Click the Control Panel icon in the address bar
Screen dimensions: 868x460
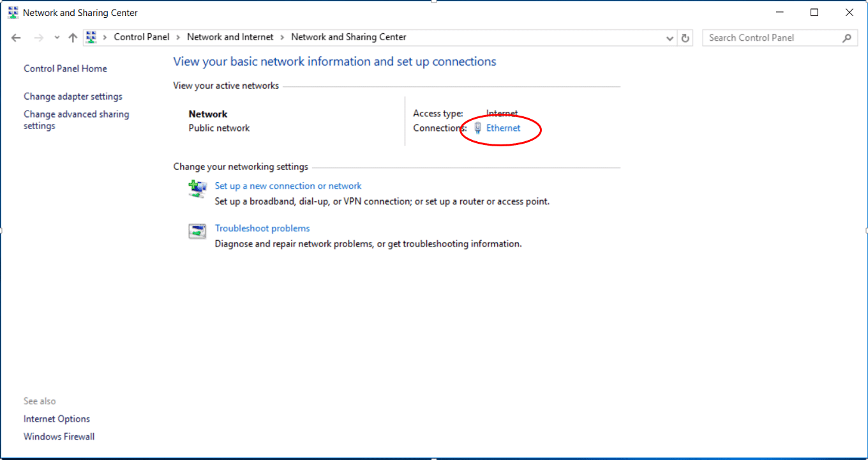91,37
